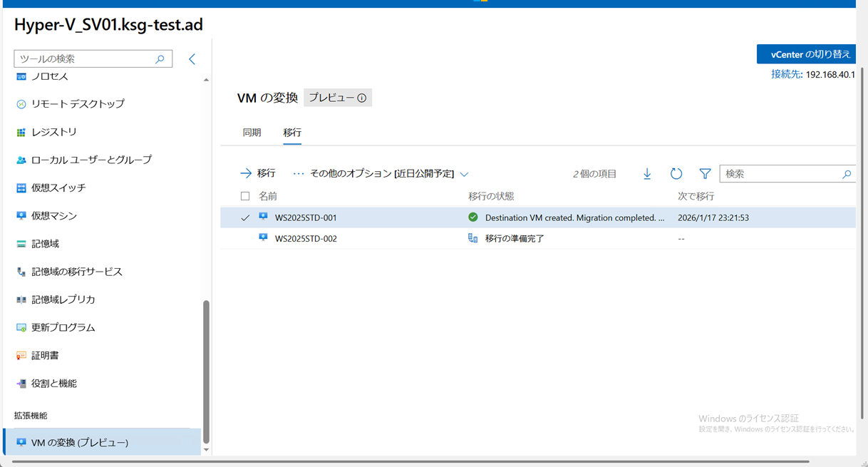Image resolution: width=868 pixels, height=467 pixels.
Task: Open Storage Replica (記憶域レプリカ) tool
Action: pos(63,299)
